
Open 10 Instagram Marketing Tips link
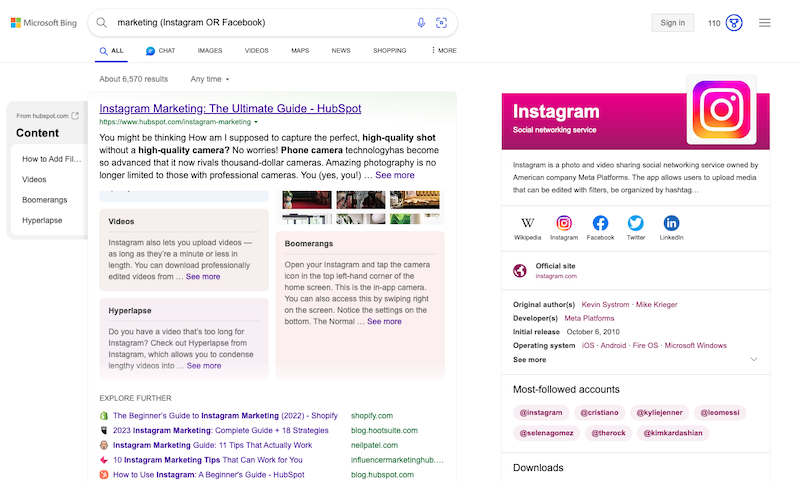(x=208, y=460)
